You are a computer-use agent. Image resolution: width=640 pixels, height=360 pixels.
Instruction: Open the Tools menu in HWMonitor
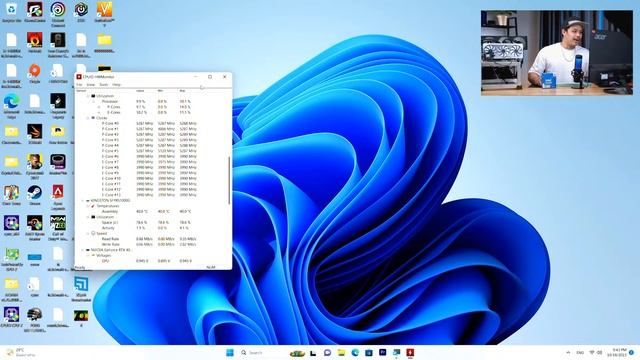tap(104, 85)
